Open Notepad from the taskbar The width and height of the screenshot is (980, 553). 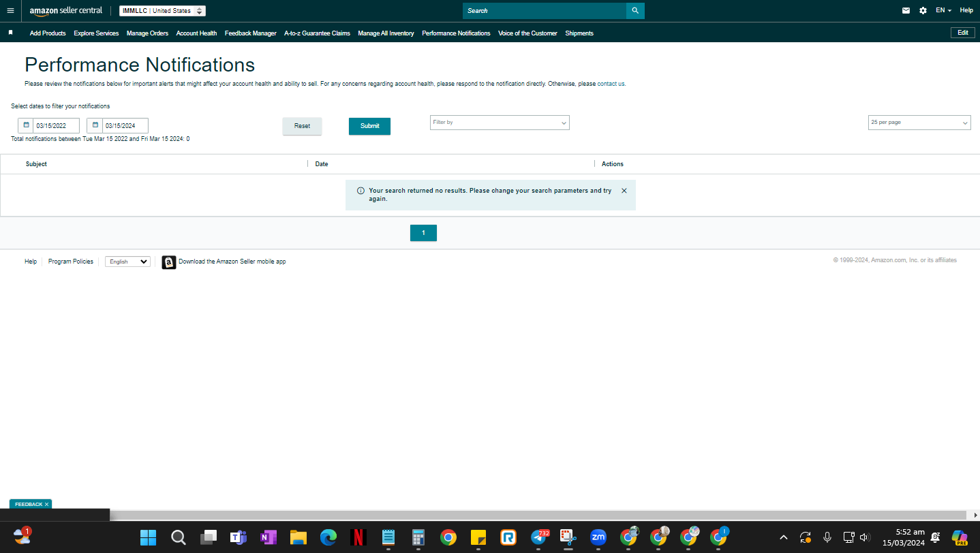point(388,537)
